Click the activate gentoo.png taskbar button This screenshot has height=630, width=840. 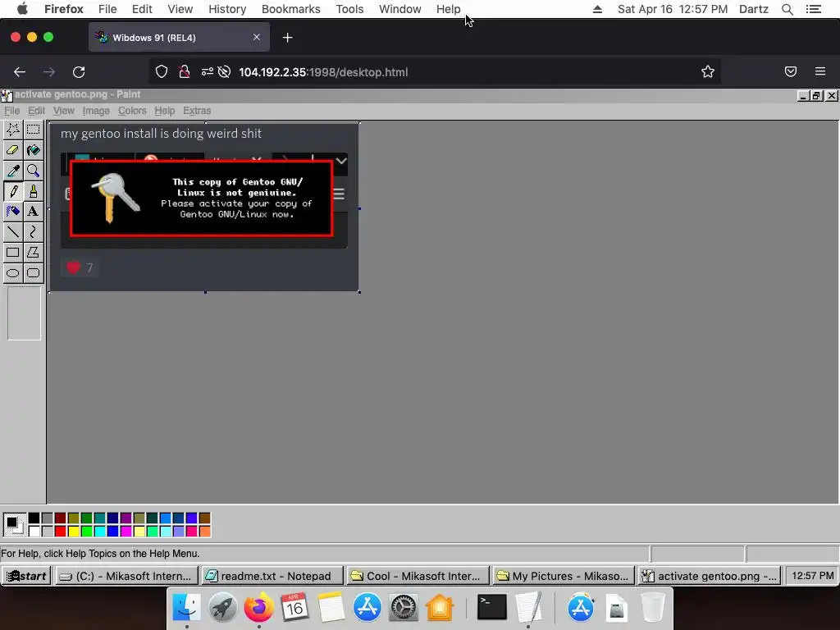[710, 576]
